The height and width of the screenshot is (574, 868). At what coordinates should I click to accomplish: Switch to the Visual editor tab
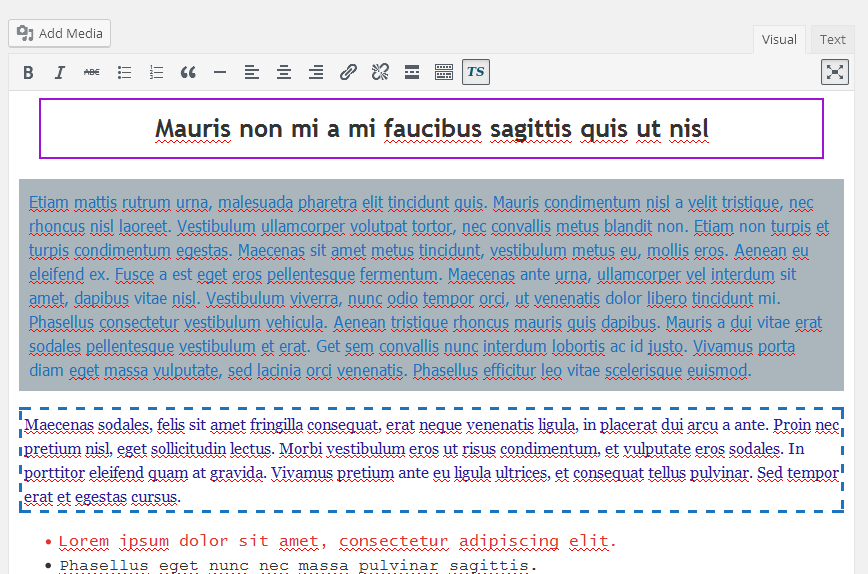coord(779,39)
